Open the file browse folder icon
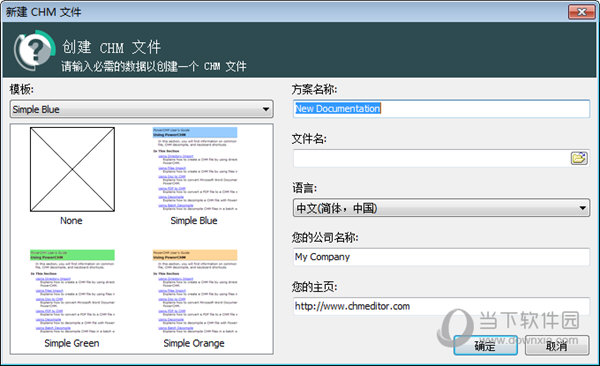This screenshot has height=366, width=600. coord(579,158)
